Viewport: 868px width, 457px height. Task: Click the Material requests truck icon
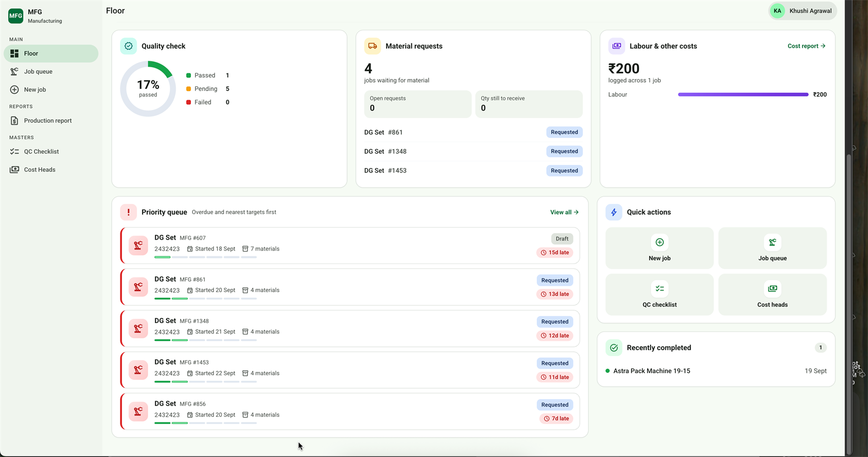click(x=373, y=46)
